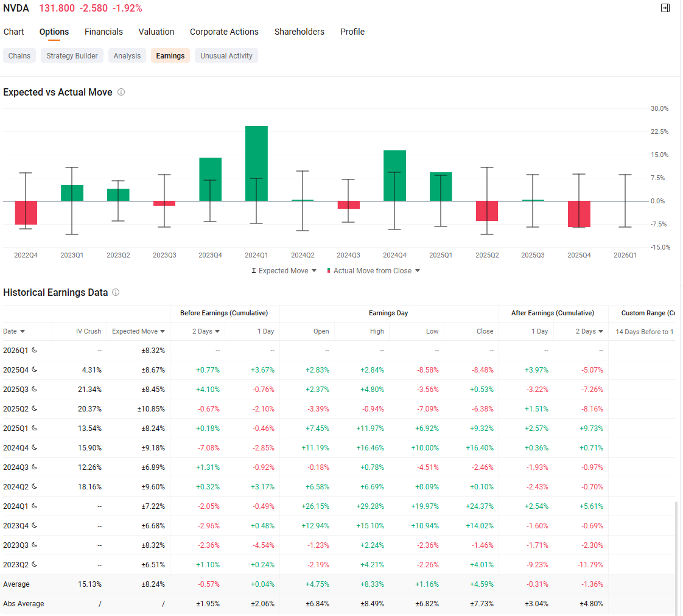The width and height of the screenshot is (683, 616).
Task: Select the Options tab
Action: (54, 32)
